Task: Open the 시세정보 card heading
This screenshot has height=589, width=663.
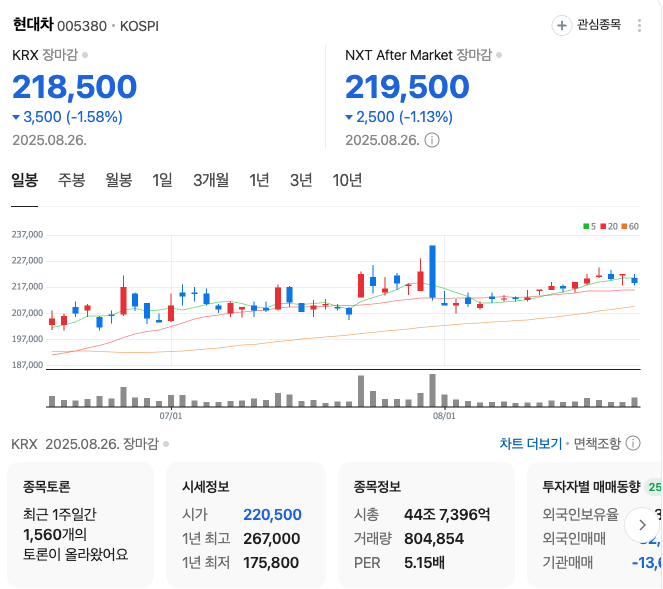Action: tap(206, 487)
